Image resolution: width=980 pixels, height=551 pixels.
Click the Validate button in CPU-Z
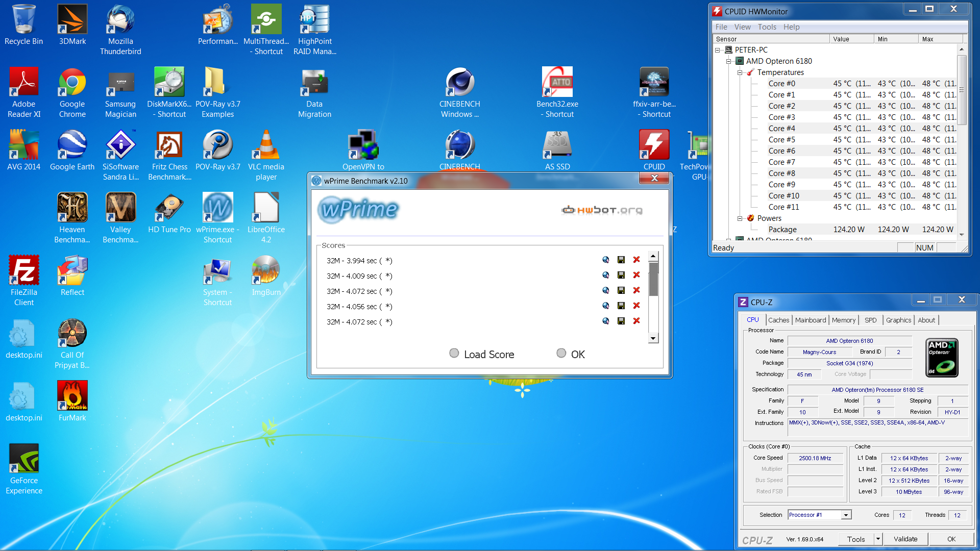pyautogui.click(x=905, y=539)
